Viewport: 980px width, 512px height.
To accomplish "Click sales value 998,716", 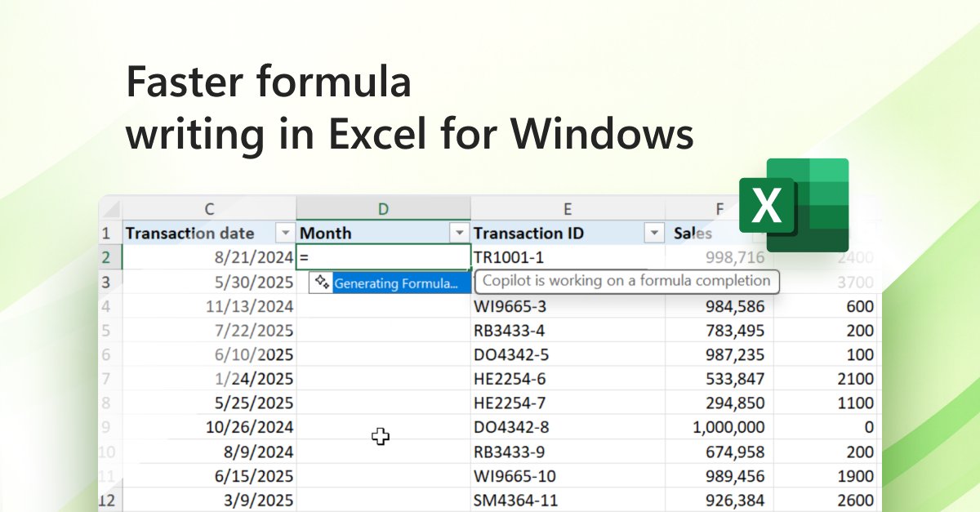I will [719, 258].
